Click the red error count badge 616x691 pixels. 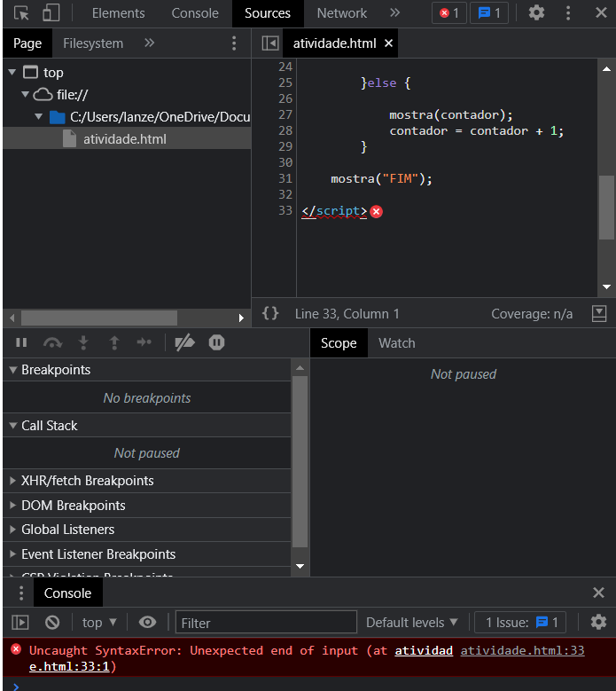[x=448, y=13]
